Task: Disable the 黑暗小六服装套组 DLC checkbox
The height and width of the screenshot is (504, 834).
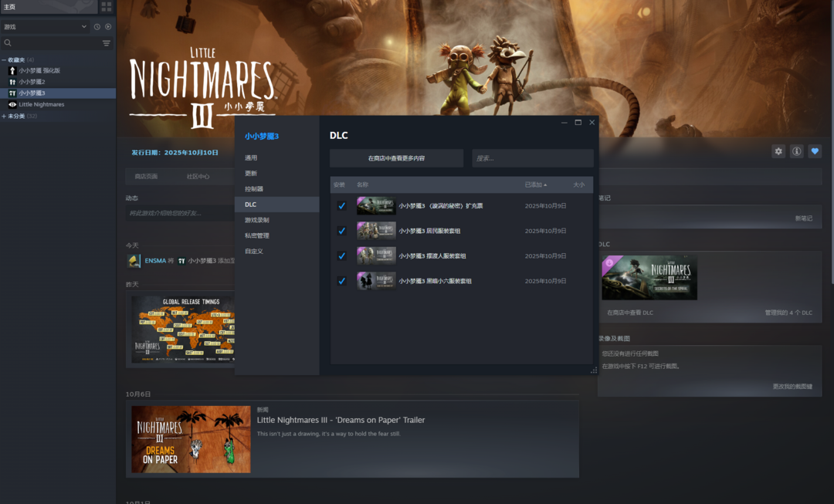Action: coord(341,281)
